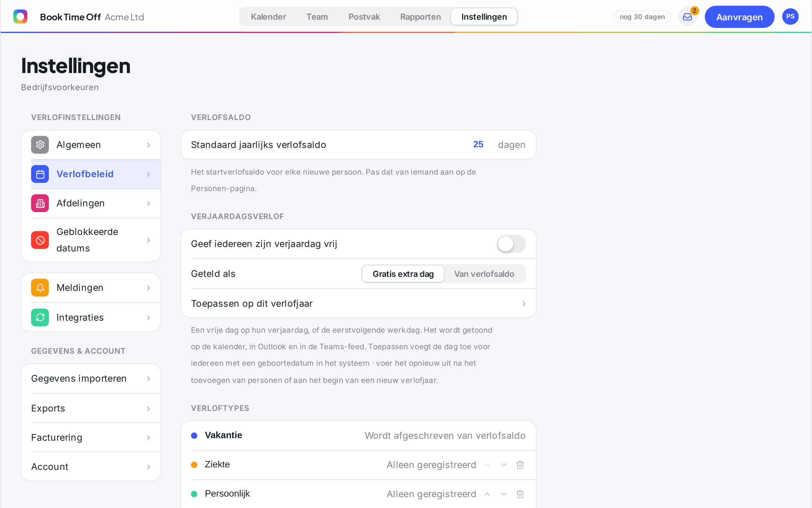Open the Integraties settings section
The image size is (812, 508).
[91, 317]
